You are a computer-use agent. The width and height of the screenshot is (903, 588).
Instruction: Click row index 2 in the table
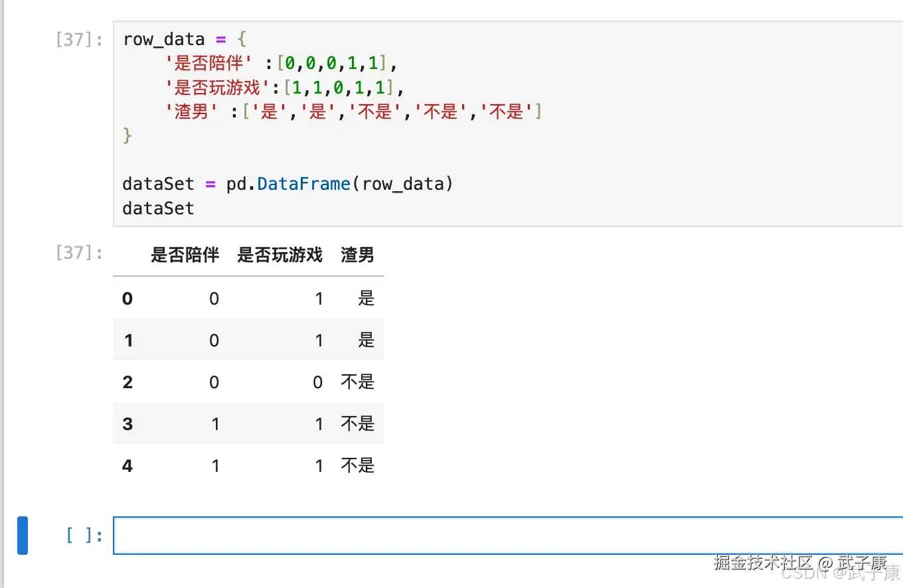point(127,382)
